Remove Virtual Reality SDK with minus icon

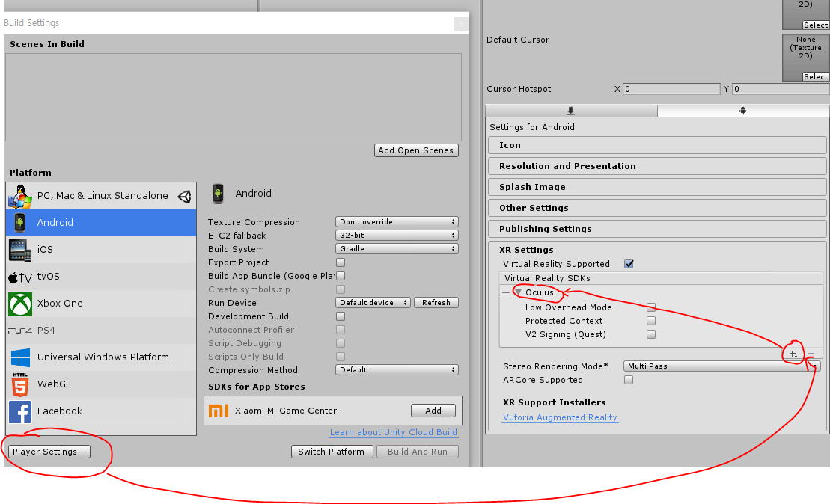click(x=811, y=354)
